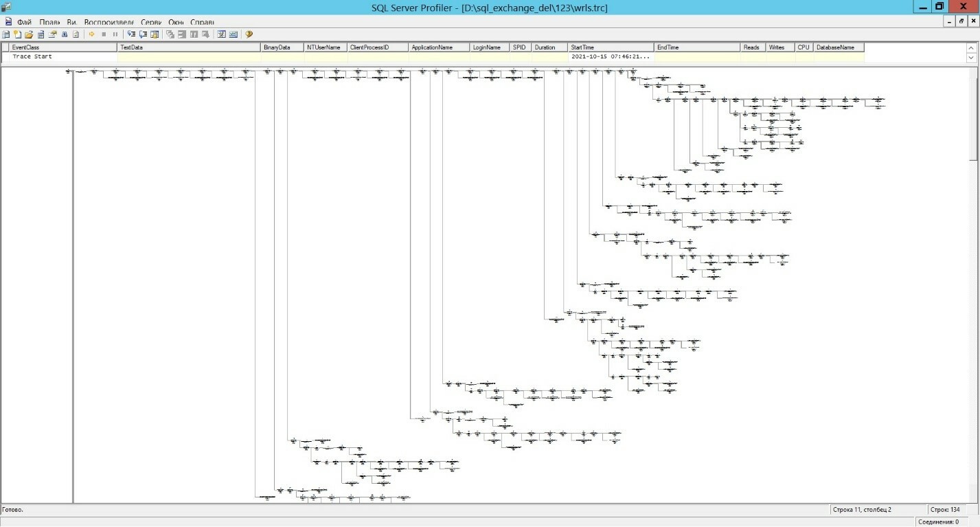Click the New Template toolbar icon
The width and height of the screenshot is (980, 527).
tap(18, 34)
